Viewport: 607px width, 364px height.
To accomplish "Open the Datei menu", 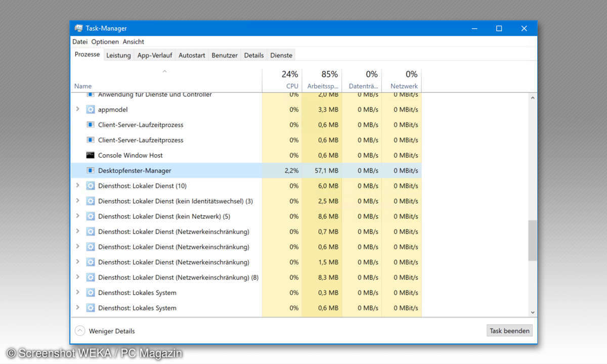I will click(80, 41).
